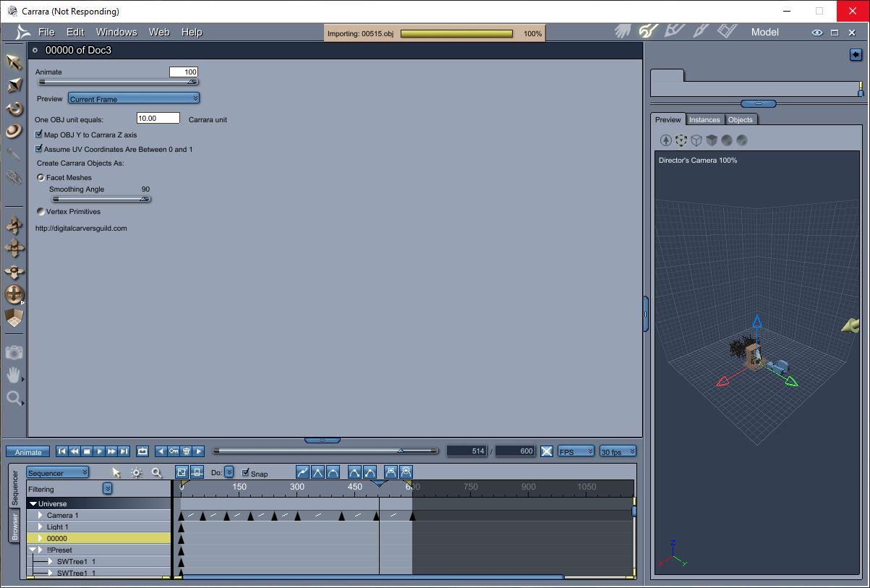This screenshot has height=588, width=870.
Task: Open the Do: dropdown in sequencer
Action: (229, 472)
